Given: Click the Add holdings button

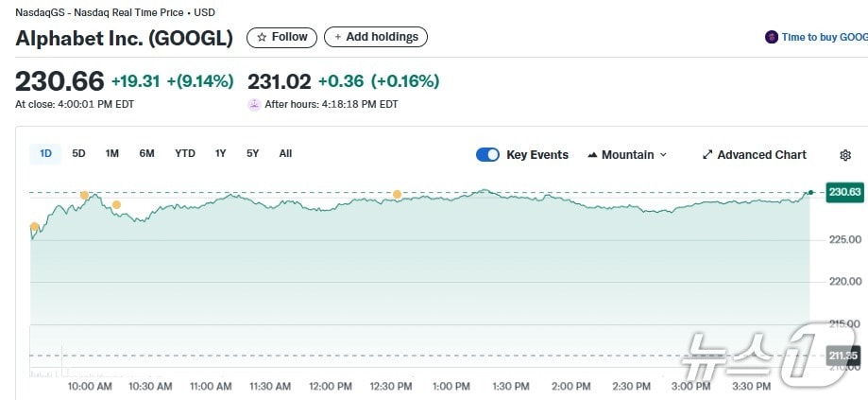Looking at the screenshot, I should point(375,37).
